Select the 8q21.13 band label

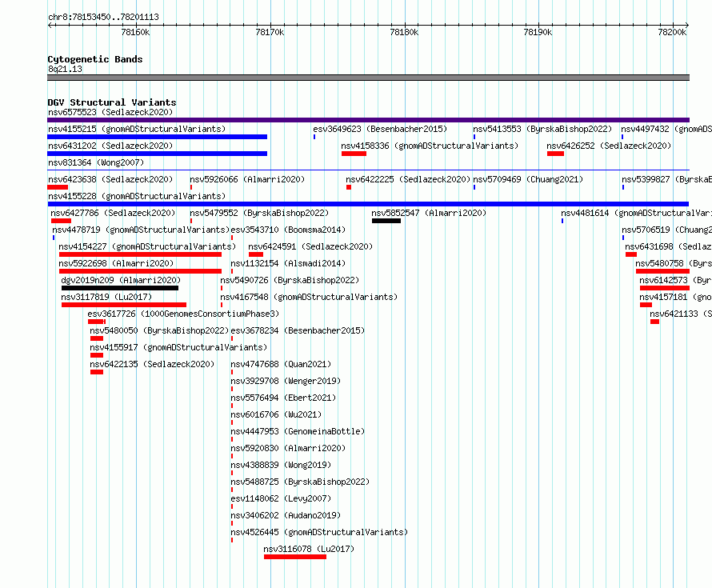(x=65, y=69)
